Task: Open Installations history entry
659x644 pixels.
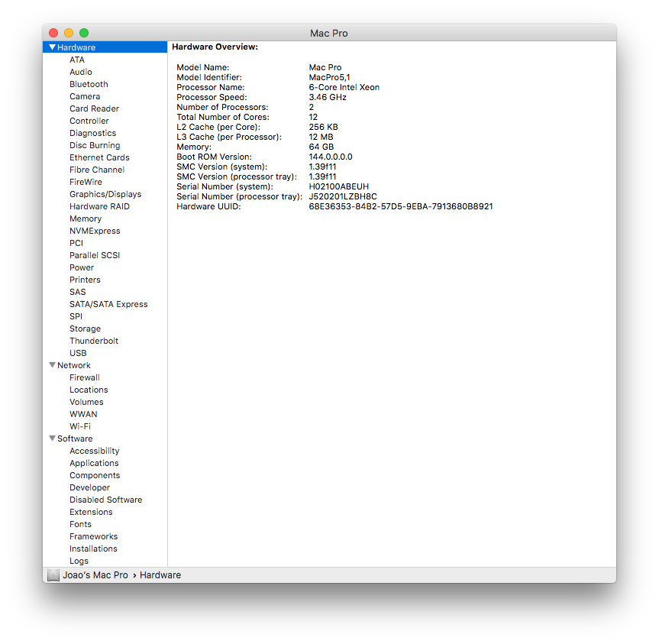Action: (x=93, y=549)
